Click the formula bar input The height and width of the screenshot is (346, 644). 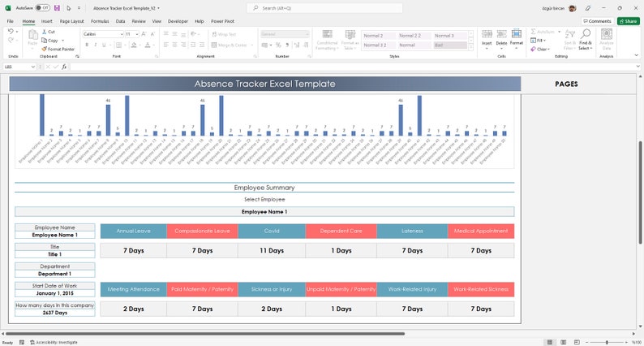point(353,67)
